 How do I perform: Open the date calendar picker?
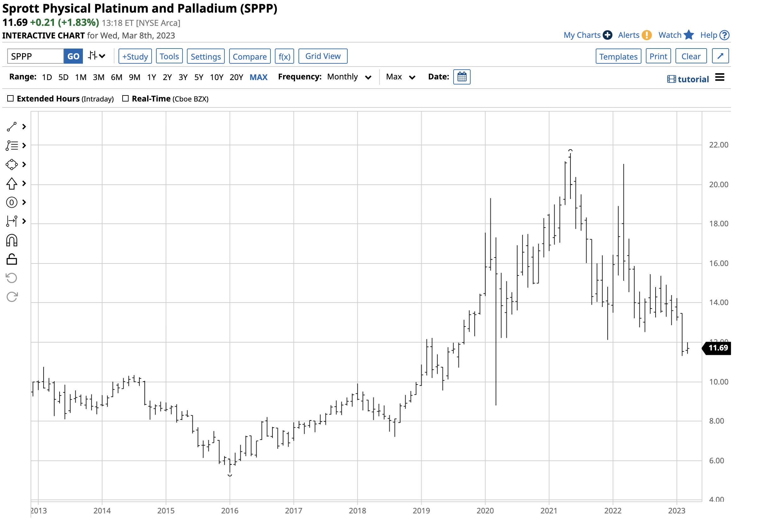pos(462,77)
